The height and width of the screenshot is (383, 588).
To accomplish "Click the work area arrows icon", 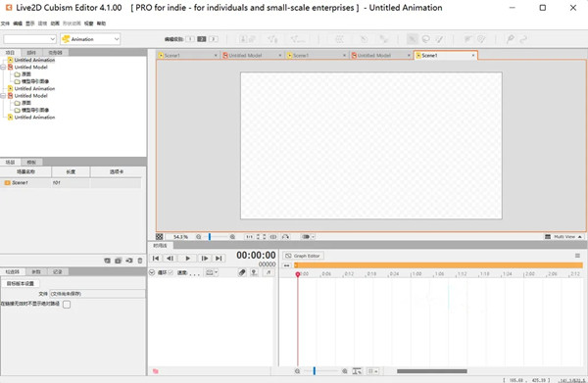I will 286,265.
